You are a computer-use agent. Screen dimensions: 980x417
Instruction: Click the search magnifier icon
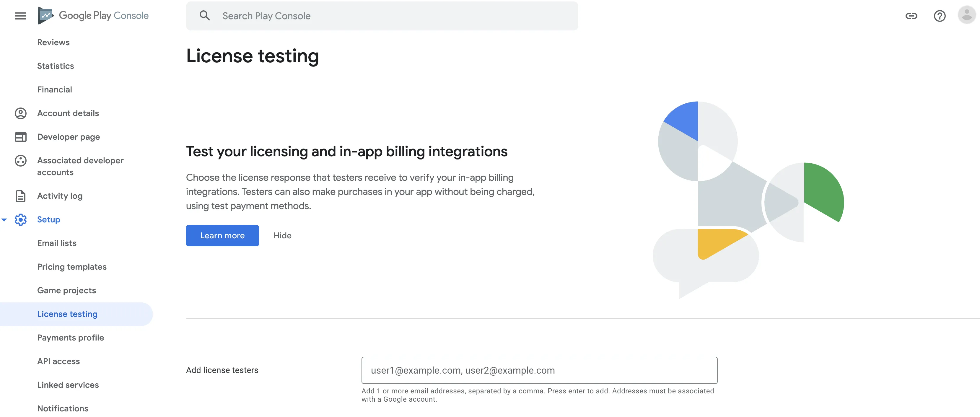[x=205, y=16]
